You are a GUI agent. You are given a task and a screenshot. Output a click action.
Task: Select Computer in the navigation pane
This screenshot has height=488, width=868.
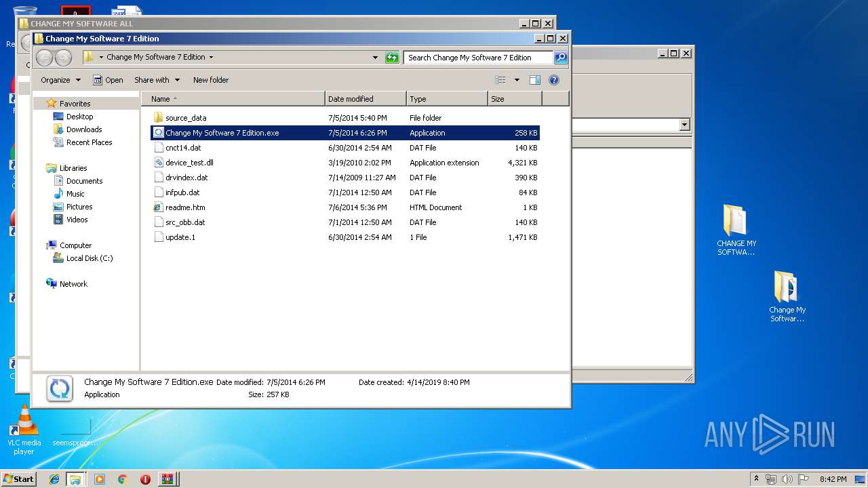(x=75, y=245)
